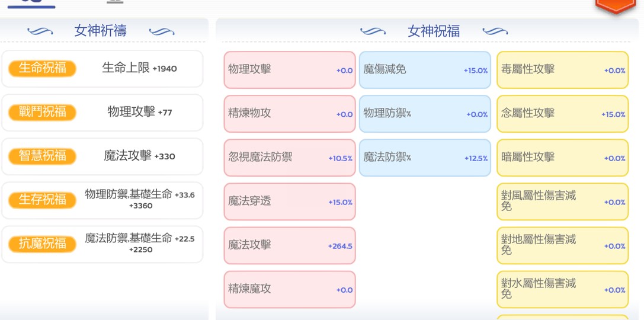This screenshot has width=644, height=320.
Task: Select the 智慧祝福 prayer button
Action: [x=42, y=156]
